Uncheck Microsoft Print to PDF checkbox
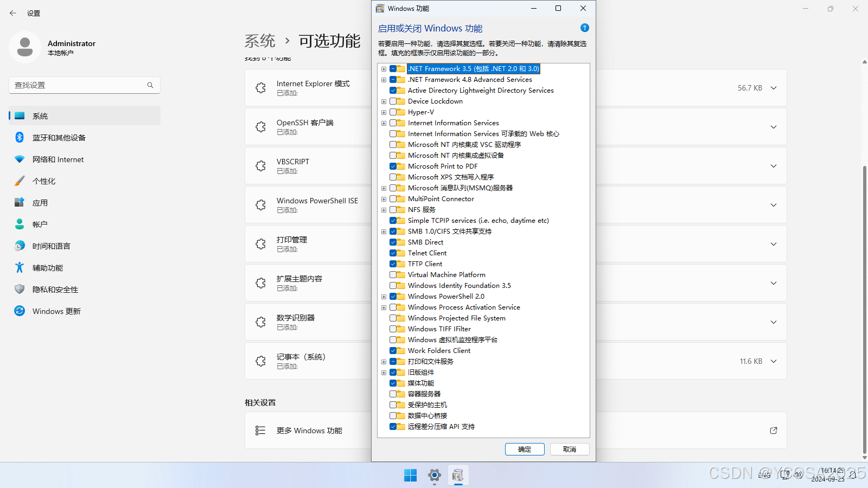The height and width of the screenshot is (488, 868). 393,166
